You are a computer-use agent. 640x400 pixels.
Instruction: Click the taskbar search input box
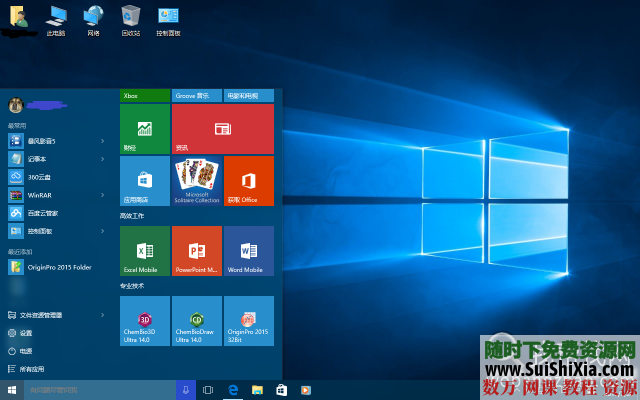100,390
